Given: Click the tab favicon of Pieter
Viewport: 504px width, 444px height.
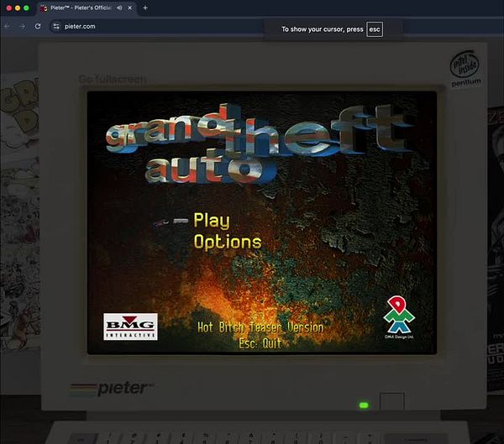Looking at the screenshot, I should click(x=44, y=8).
